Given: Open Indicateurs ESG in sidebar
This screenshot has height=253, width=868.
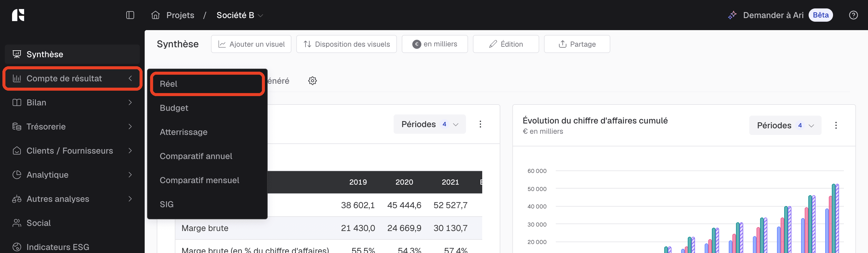Looking at the screenshot, I should (72, 247).
